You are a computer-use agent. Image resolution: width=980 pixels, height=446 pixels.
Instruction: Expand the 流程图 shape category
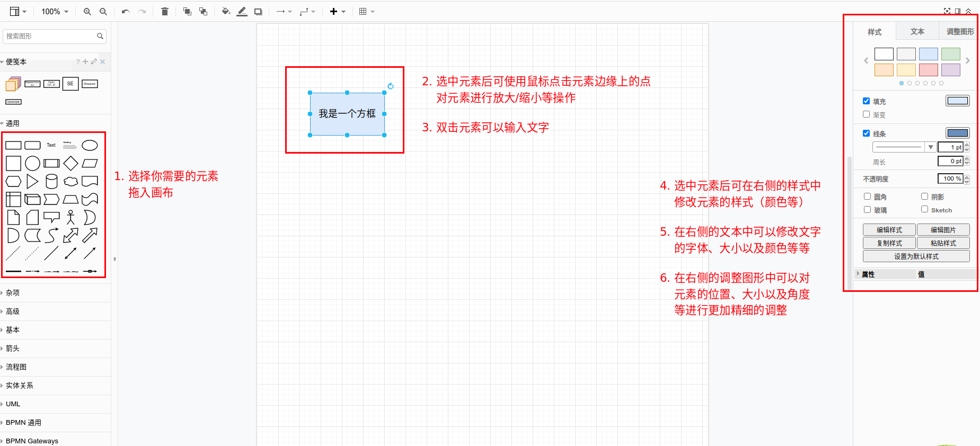55,367
